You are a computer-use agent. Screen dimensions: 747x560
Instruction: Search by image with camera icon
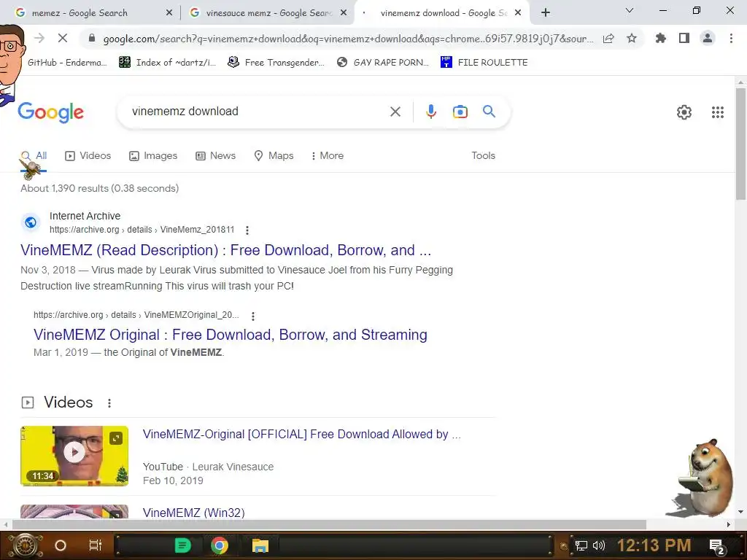(460, 112)
